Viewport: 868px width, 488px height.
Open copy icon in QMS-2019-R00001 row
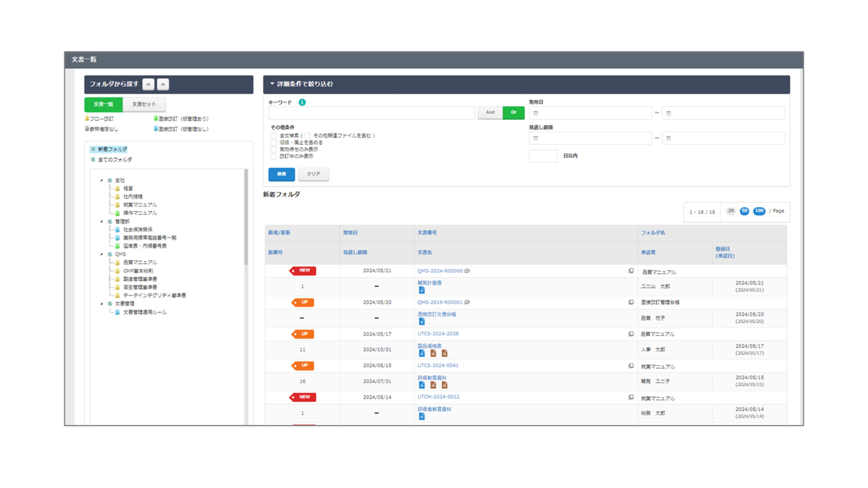tap(631, 302)
